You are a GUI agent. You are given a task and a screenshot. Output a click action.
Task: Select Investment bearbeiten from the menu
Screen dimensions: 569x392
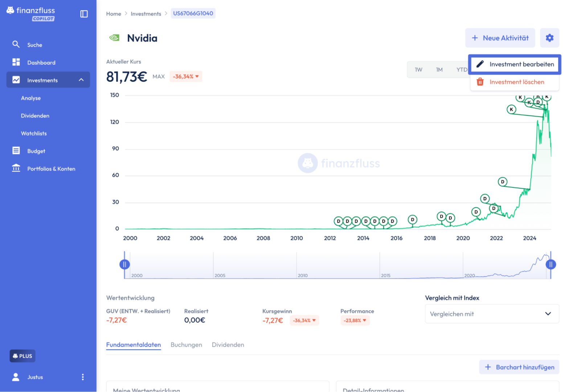(515, 64)
